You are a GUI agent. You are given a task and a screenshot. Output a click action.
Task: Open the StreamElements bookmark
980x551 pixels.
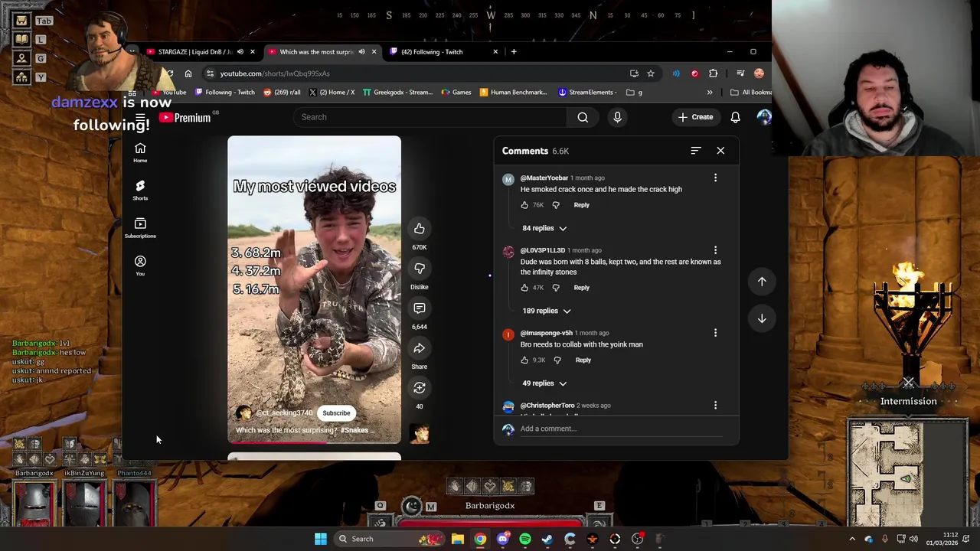(587, 93)
